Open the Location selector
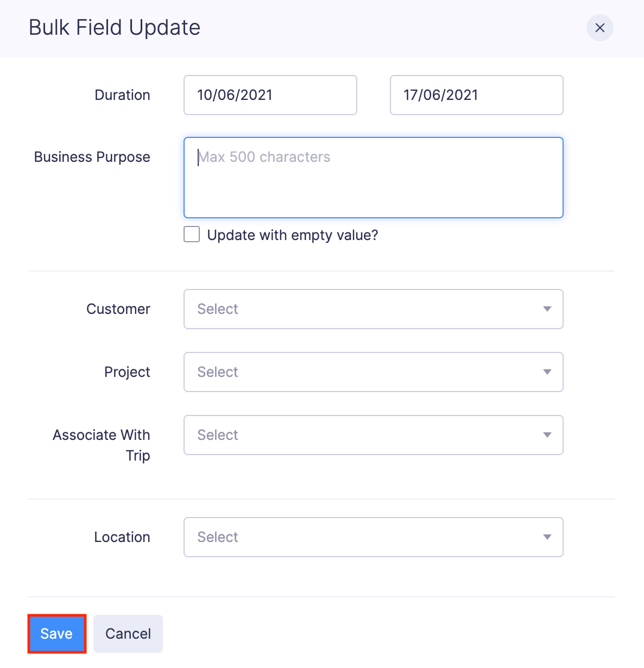This screenshot has height=668, width=644. click(x=374, y=537)
